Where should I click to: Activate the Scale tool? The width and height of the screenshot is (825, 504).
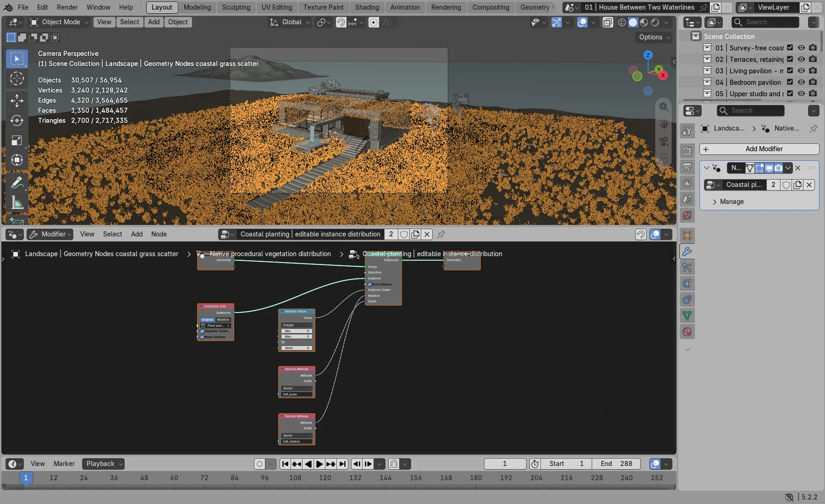17,140
